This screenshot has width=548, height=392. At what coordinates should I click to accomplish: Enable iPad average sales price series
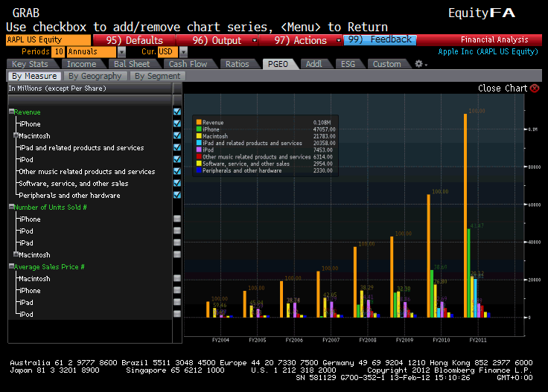(177, 303)
